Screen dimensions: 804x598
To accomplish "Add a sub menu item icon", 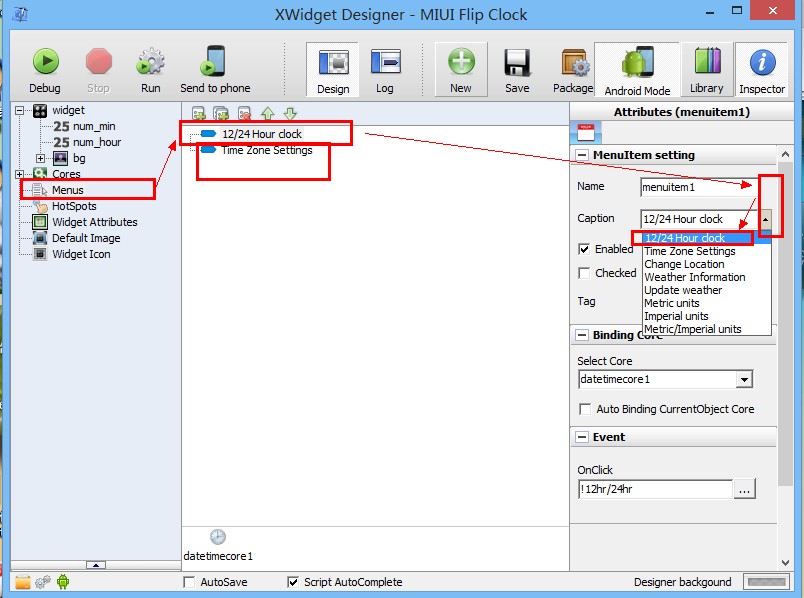I will (x=221, y=113).
